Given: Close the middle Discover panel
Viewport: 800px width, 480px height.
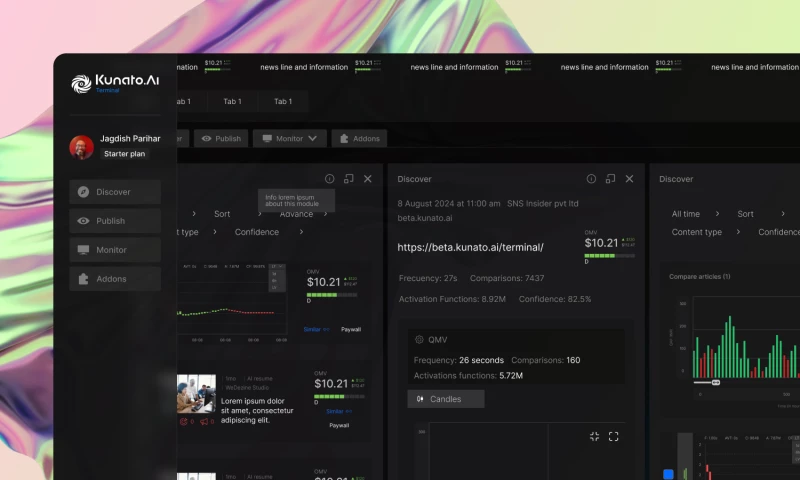Looking at the screenshot, I should pos(629,179).
